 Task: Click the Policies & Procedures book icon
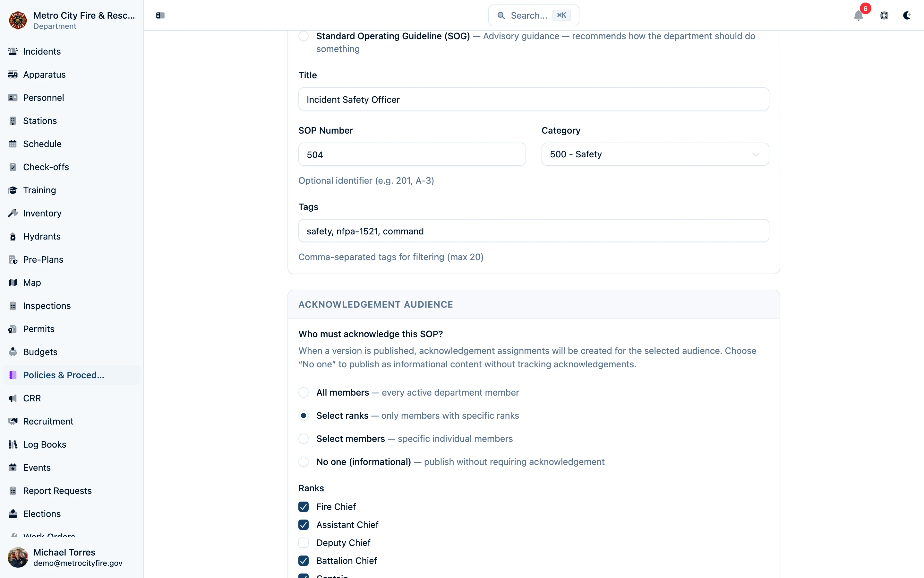tap(13, 375)
